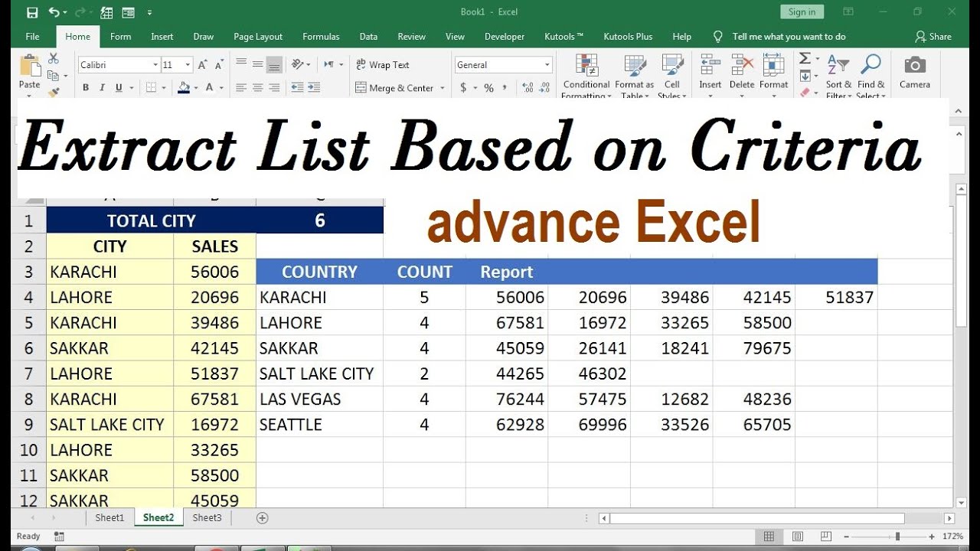Delete cells using the Delete icon
Screen dimensions: 980x551
tap(742, 65)
